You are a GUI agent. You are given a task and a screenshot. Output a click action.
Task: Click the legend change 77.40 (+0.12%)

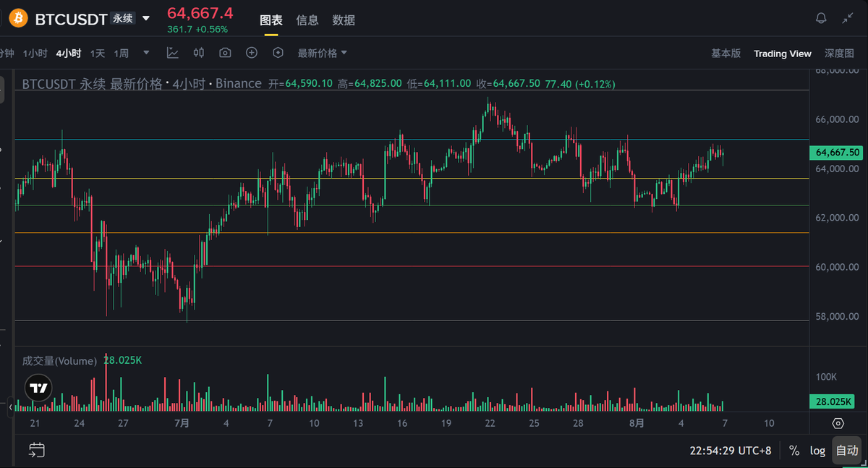click(580, 84)
